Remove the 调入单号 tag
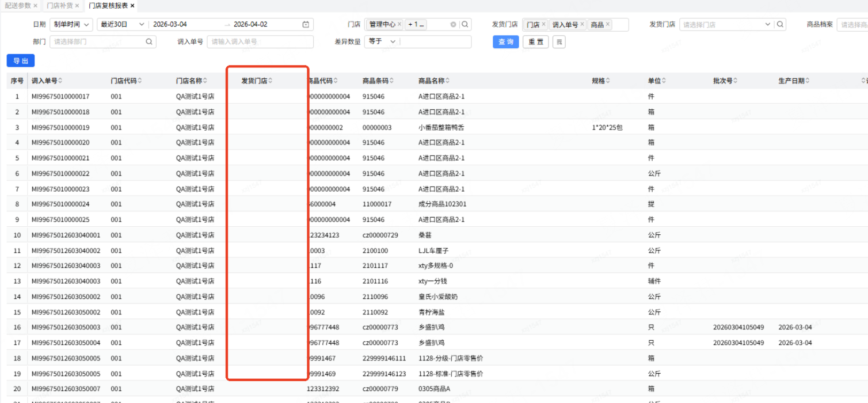868x403 pixels. point(582,25)
